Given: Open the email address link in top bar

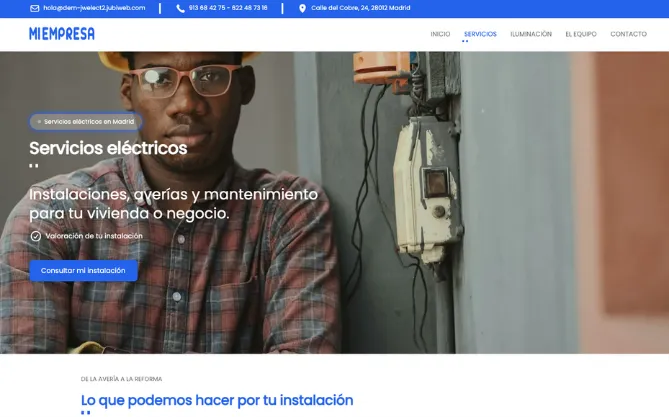Looking at the screenshot, I should click(94, 8).
